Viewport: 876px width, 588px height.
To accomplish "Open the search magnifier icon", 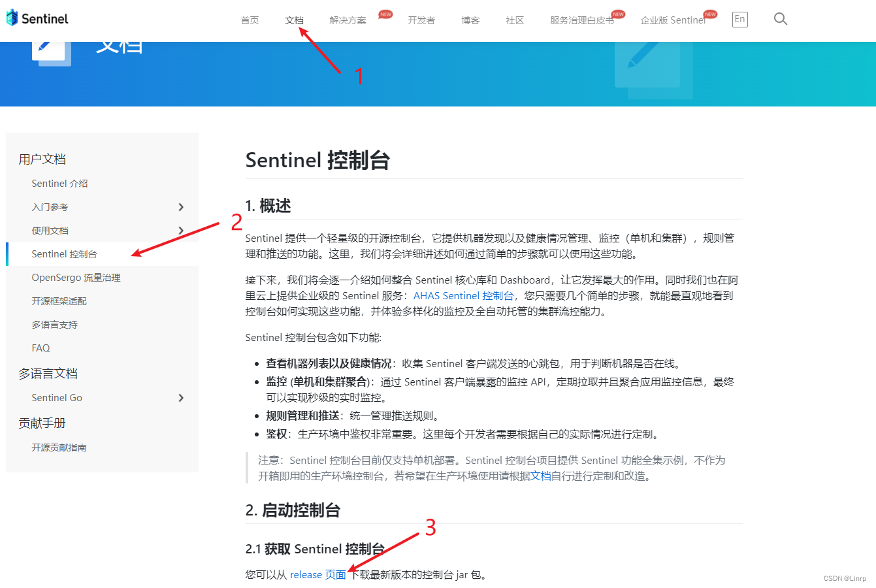I will [x=781, y=19].
